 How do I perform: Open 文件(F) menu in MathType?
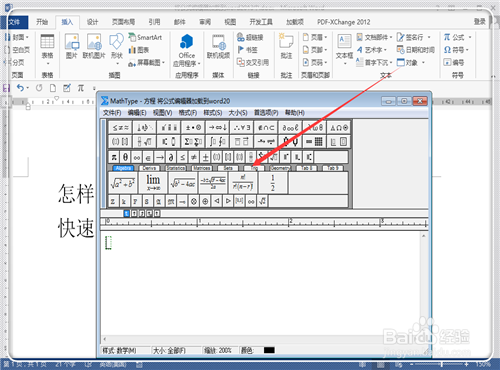pos(112,113)
